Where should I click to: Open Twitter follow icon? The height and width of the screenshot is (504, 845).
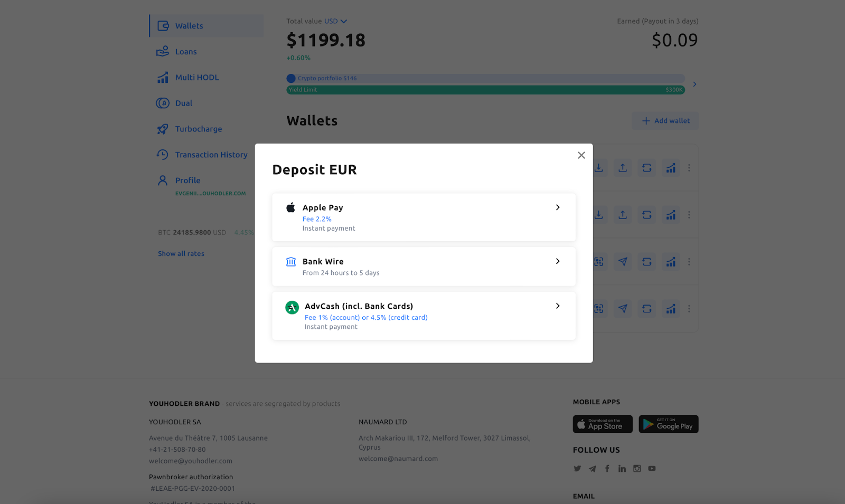pyautogui.click(x=577, y=469)
